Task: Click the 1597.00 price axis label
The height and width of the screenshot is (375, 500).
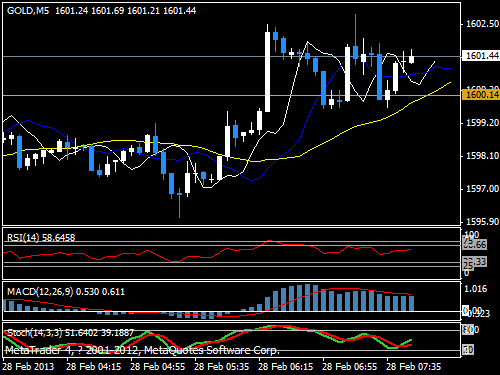Action: click(x=482, y=189)
